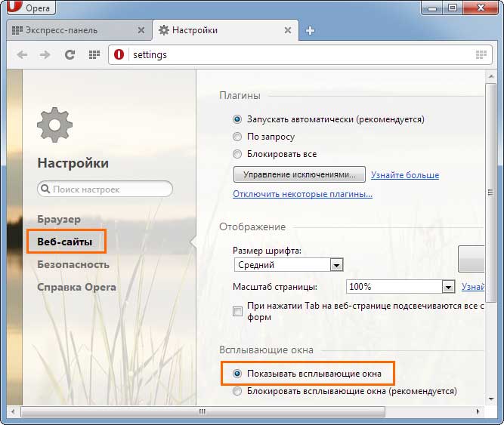Close the Экспресс-панель tab
This screenshot has width=504, height=425.
click(x=141, y=30)
